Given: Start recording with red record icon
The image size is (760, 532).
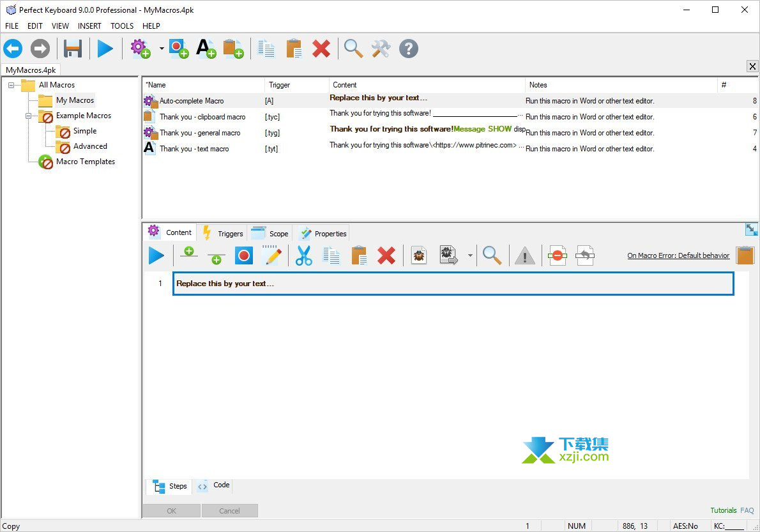Looking at the screenshot, I should tap(244, 255).
